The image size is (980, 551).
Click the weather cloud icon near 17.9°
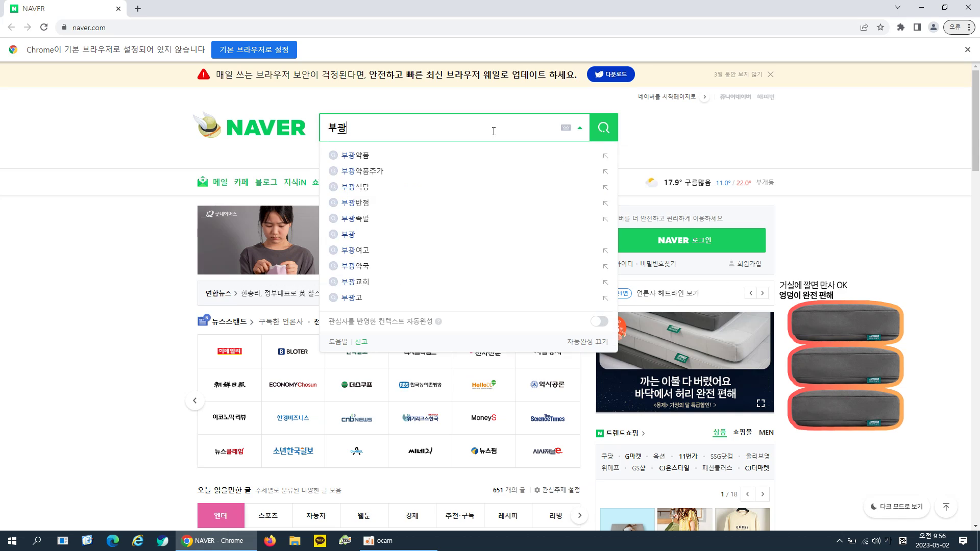tap(652, 182)
